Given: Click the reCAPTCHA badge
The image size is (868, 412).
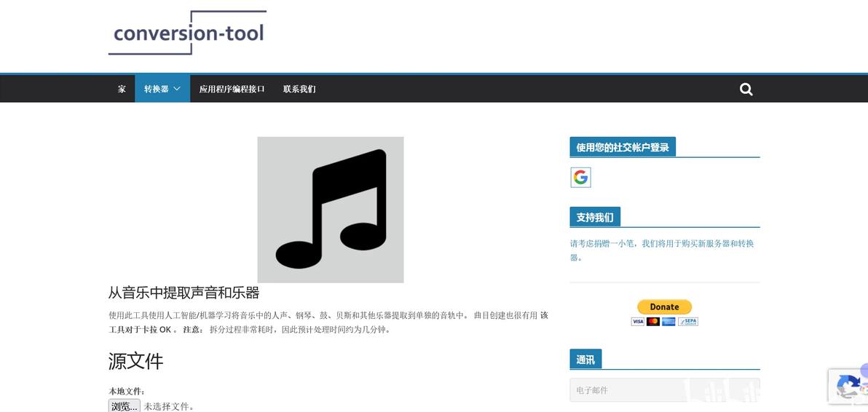Looking at the screenshot, I should [848, 386].
